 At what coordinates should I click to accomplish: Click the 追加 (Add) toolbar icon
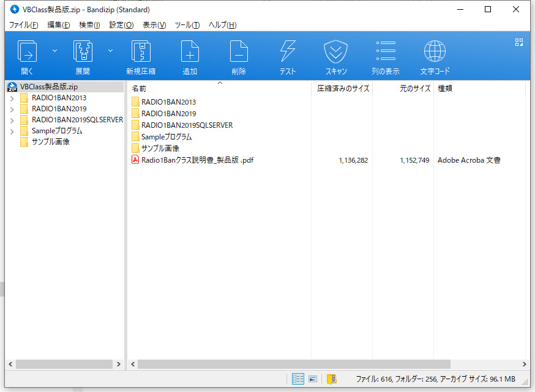click(190, 51)
